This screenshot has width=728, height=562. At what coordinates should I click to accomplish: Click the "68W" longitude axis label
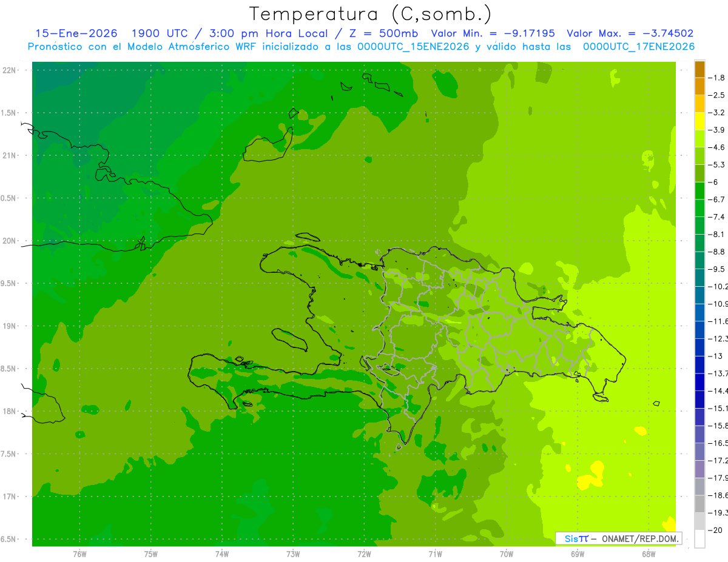coord(648,554)
